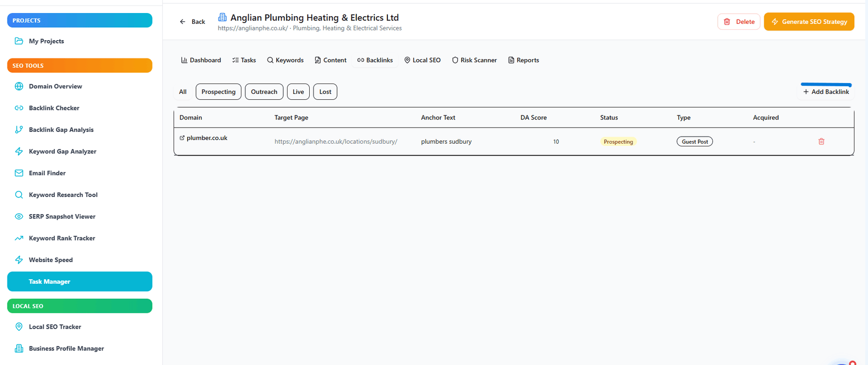Select Keyword Research Tool in the sidebar

pyautogui.click(x=80, y=195)
